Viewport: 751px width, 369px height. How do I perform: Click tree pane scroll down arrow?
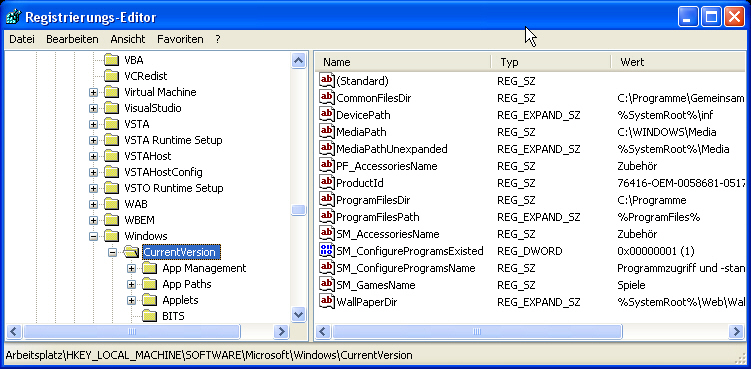(x=298, y=314)
